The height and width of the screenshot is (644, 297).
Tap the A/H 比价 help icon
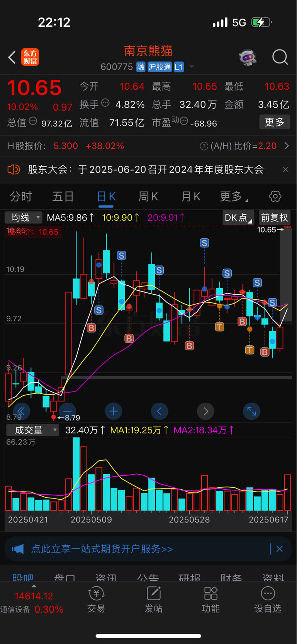coord(204,146)
